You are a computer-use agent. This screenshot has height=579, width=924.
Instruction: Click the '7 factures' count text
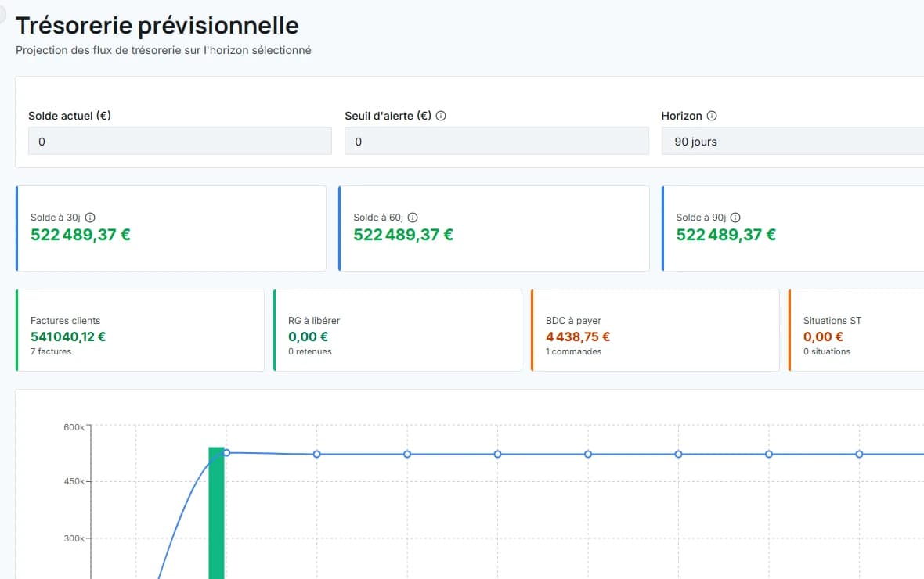coord(51,351)
